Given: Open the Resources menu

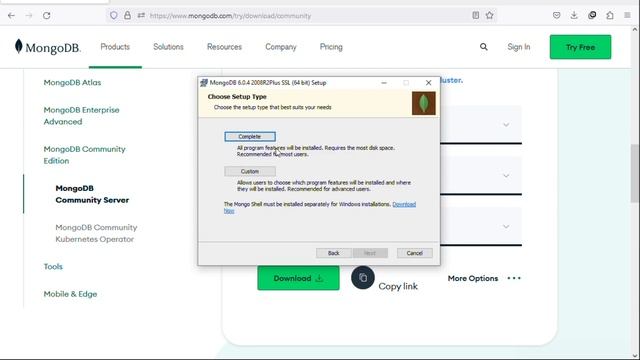Looking at the screenshot, I should click(x=224, y=47).
